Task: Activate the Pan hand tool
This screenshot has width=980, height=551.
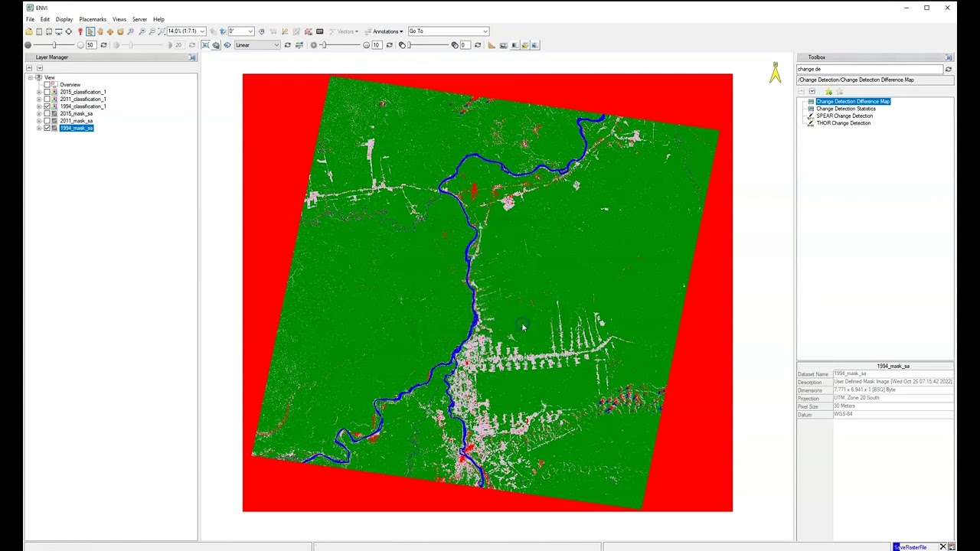Action: pyautogui.click(x=100, y=31)
